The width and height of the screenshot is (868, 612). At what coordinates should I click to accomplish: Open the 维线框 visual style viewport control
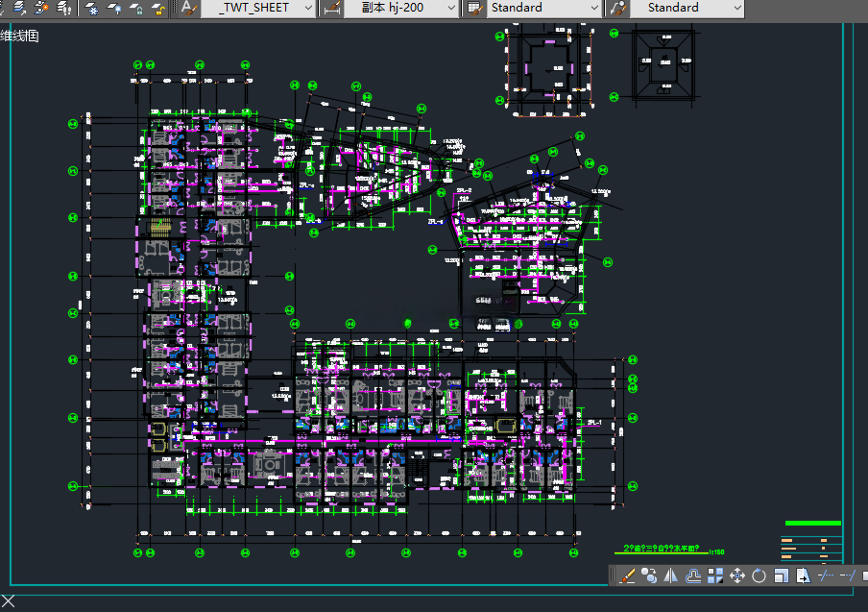coord(19,36)
